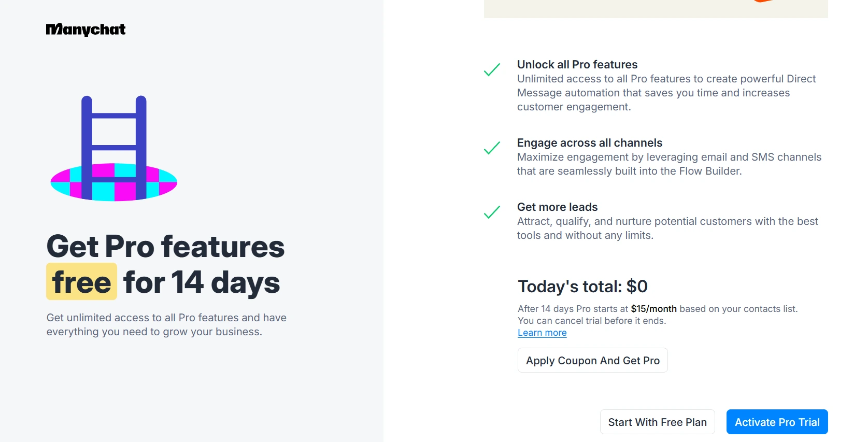Click the beige banner image at top
This screenshot has width=868, height=442.
656,9
